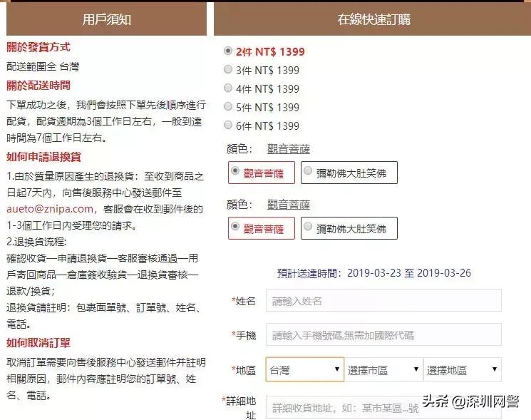Click the 關於配送時間 heading
Screen dimensions: 531x420
click(x=38, y=86)
